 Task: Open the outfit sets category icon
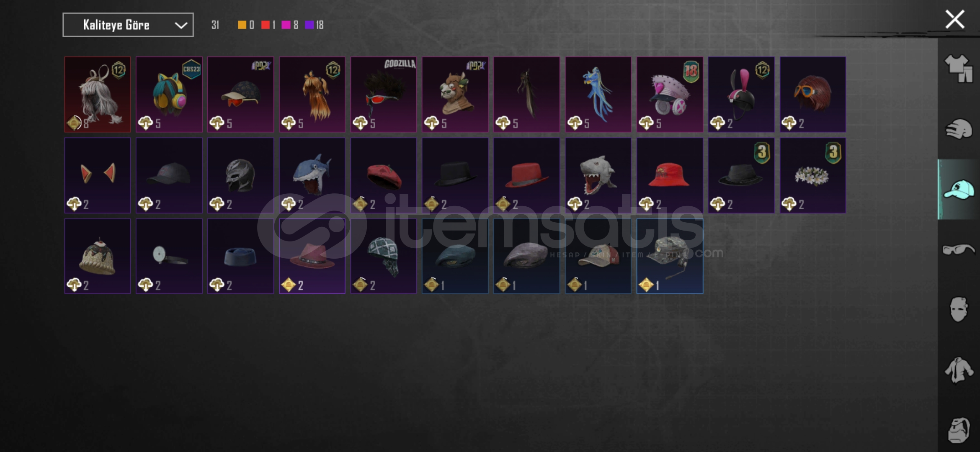point(958,68)
